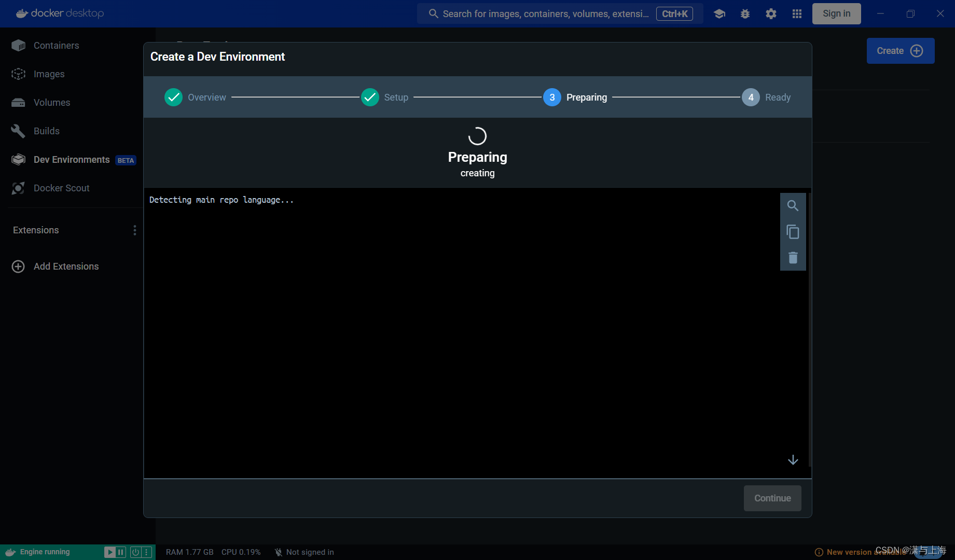Click the Create button

point(900,51)
